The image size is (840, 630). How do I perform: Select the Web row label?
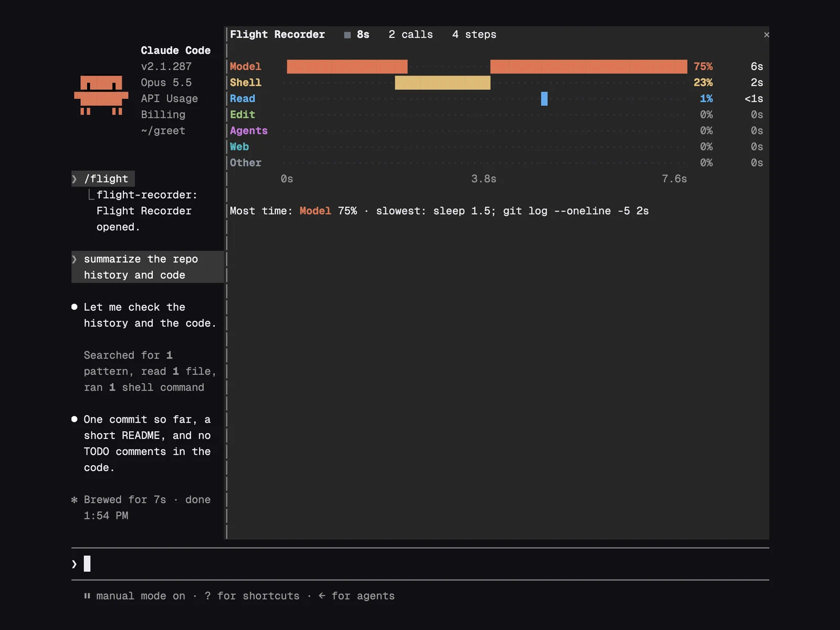(x=239, y=147)
